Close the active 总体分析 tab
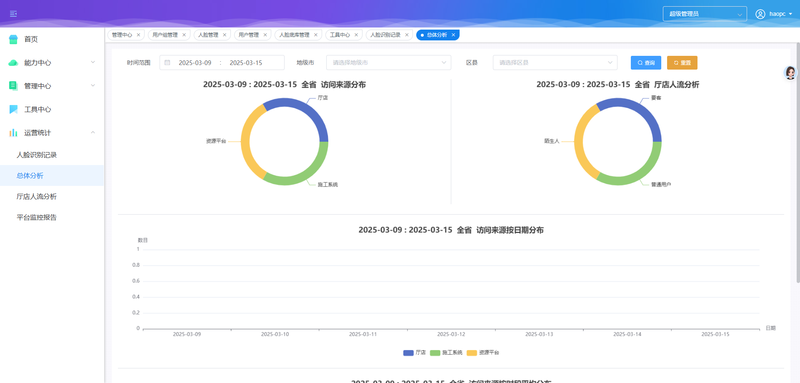This screenshot has height=383, width=800. tap(453, 35)
